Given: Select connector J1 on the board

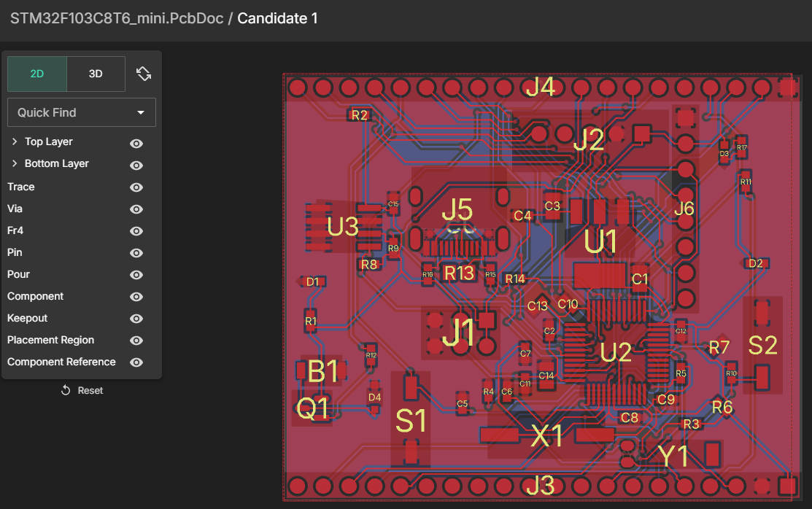Looking at the screenshot, I should [x=458, y=333].
